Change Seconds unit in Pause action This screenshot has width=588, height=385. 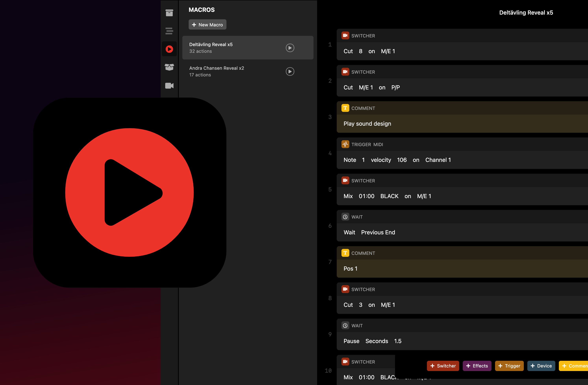[x=377, y=341]
